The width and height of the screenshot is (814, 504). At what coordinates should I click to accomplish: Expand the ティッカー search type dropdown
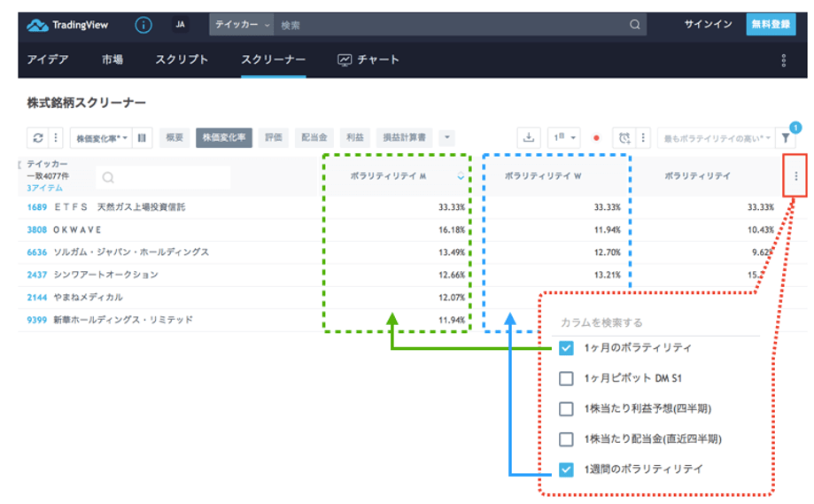242,25
